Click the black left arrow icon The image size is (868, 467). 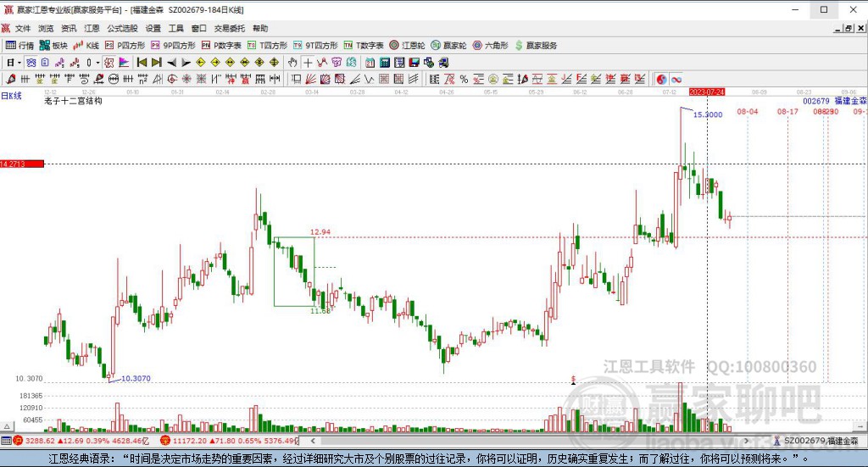pyautogui.click(x=171, y=63)
